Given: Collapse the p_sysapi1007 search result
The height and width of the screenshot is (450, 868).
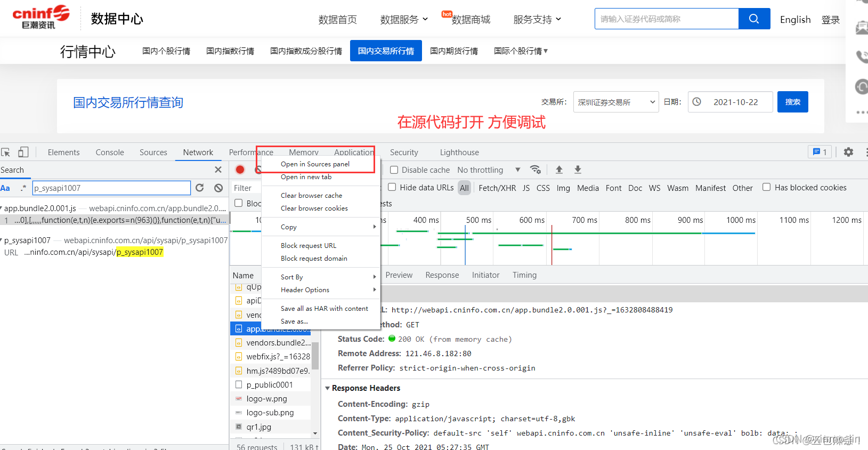Looking at the screenshot, I should pyautogui.click(x=2, y=240).
